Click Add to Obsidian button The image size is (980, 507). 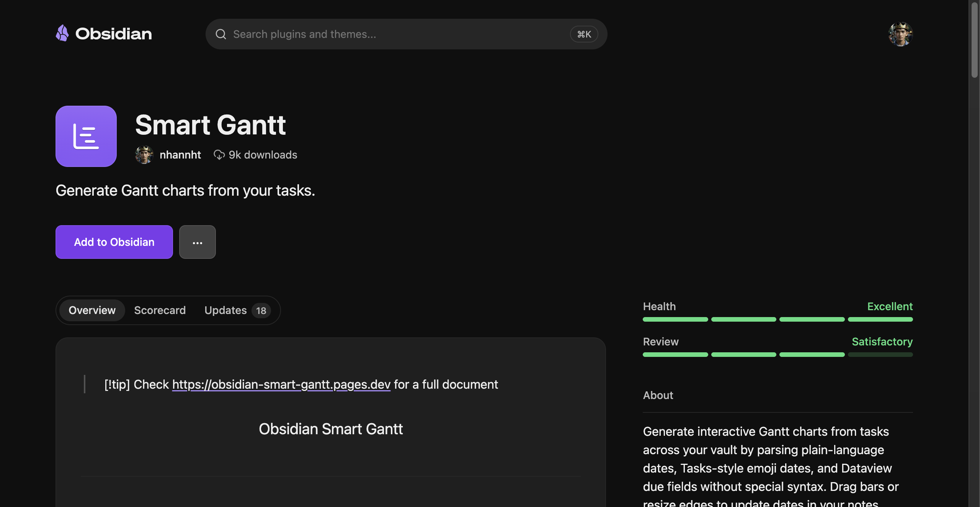114,242
